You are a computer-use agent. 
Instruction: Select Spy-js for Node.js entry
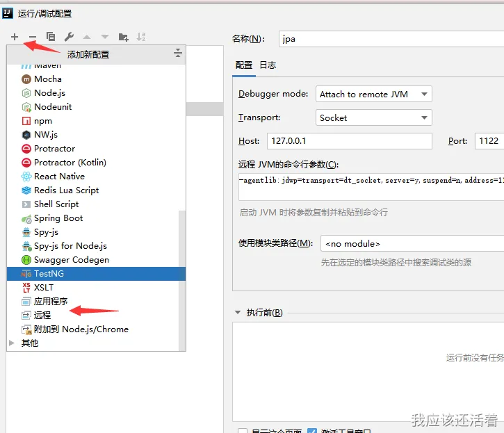93,246
